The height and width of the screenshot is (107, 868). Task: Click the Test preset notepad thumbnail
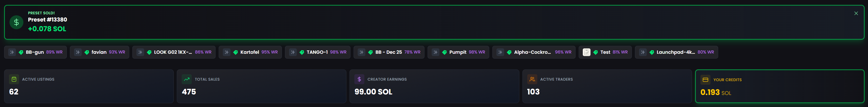pos(586,52)
